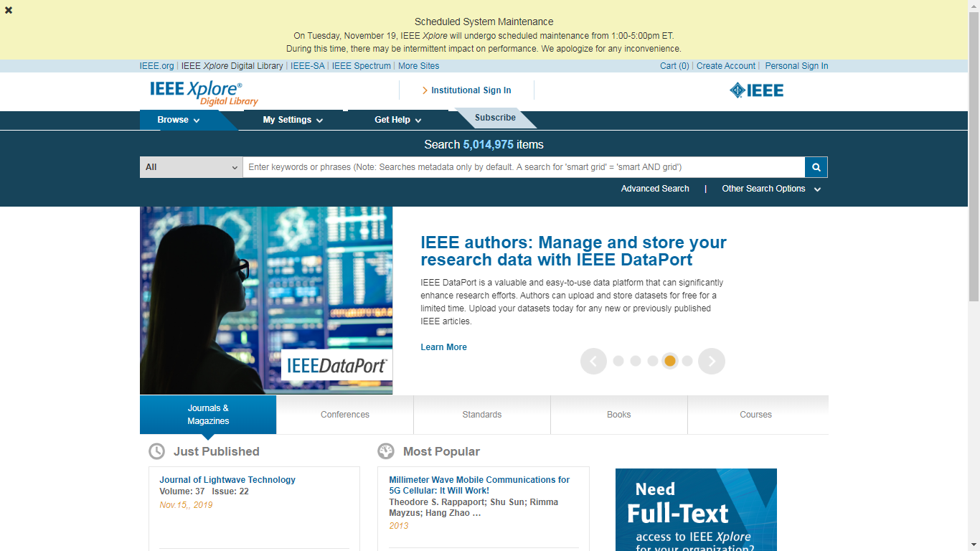Open IEEE.org top link
This screenshot has width=980, height=551.
coord(157,66)
